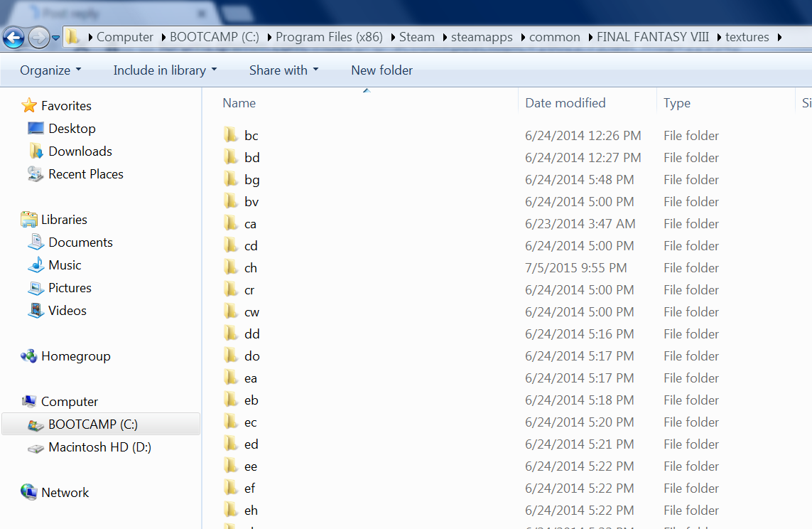
Task: Click the New folder button
Action: (x=381, y=70)
